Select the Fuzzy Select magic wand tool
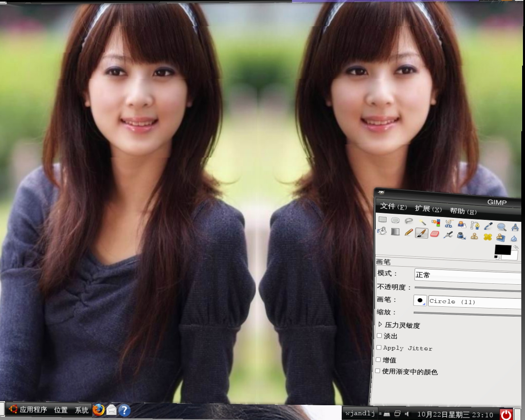This screenshot has height=420, width=525. pos(422,222)
